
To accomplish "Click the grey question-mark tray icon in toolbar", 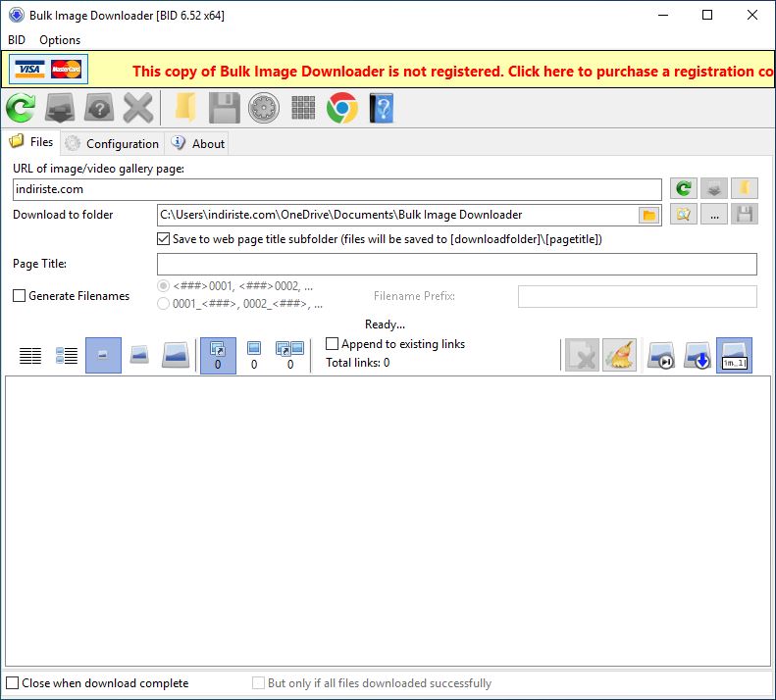I will (99, 108).
